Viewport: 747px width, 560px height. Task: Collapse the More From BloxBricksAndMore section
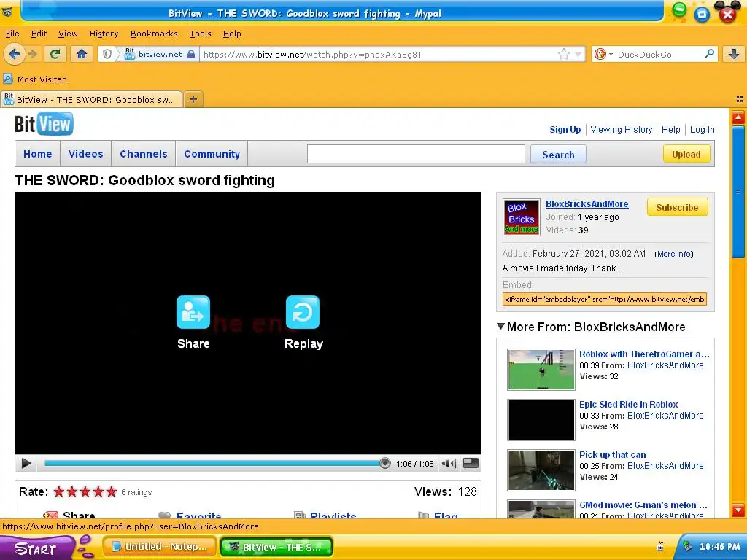[x=500, y=327]
